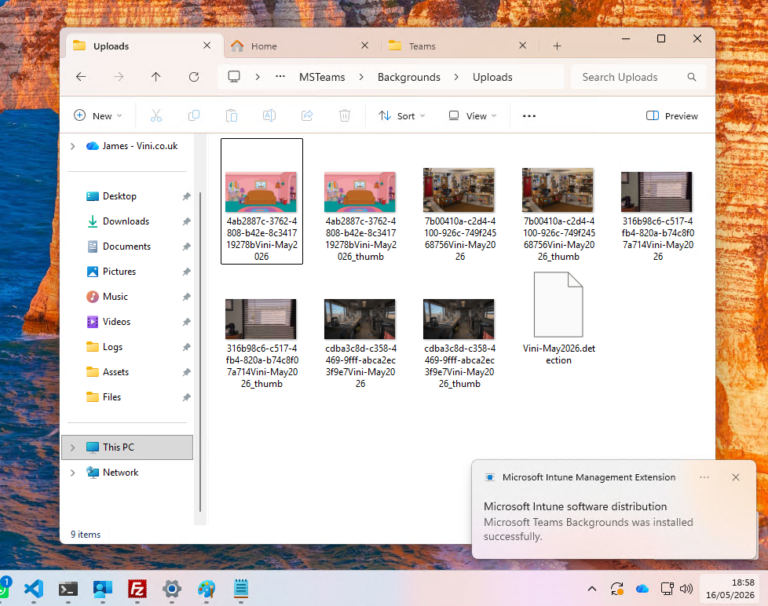Open Visual Studio Code from the taskbar
Image resolution: width=768 pixels, height=606 pixels.
[x=33, y=588]
